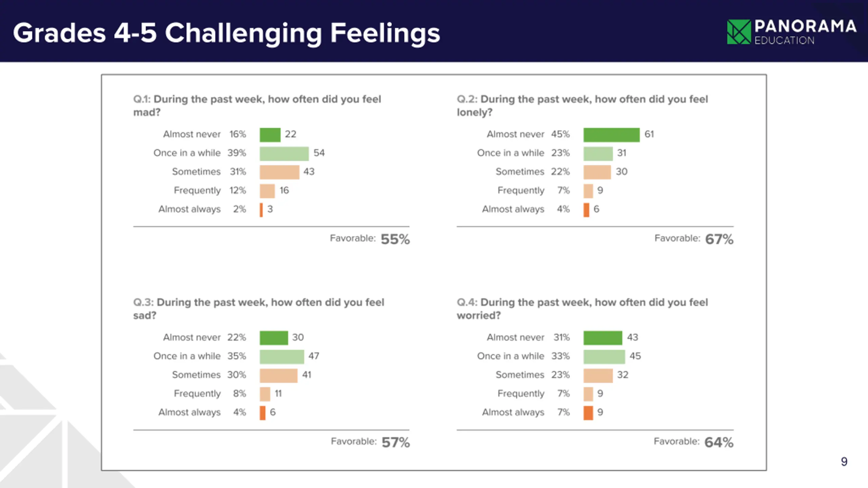Click the Sometimes bar in the sad chart
The width and height of the screenshot is (868, 488).
click(278, 375)
